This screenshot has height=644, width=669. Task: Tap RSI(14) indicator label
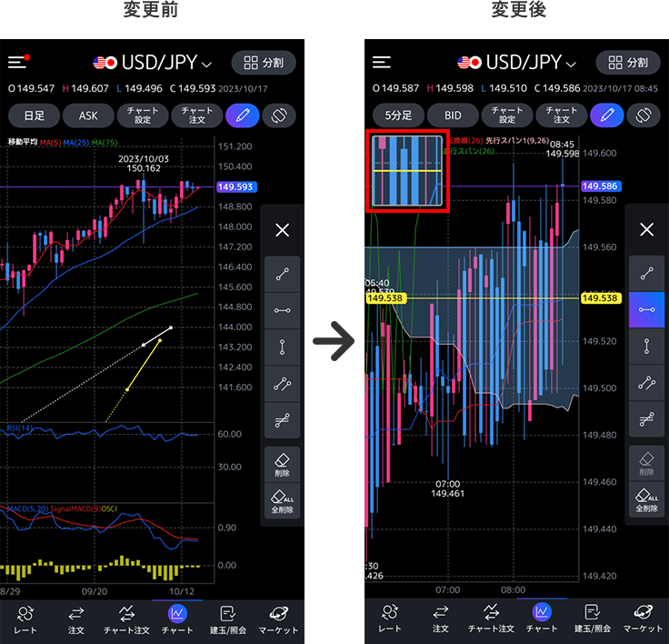(x=20, y=428)
